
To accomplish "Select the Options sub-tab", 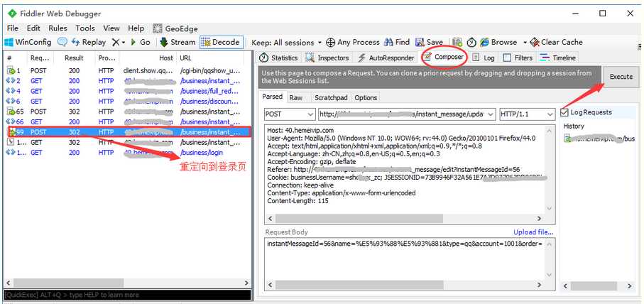I will [366, 98].
